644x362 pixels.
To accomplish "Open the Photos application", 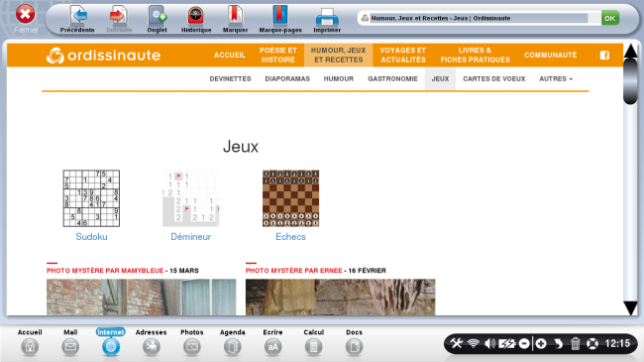I will click(x=192, y=342).
